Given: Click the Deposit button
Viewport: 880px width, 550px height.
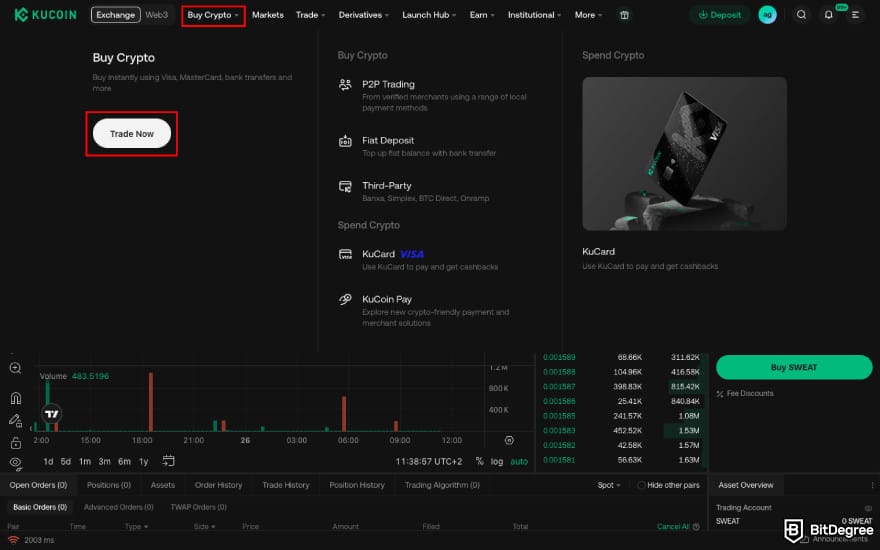Looking at the screenshot, I should pyautogui.click(x=719, y=15).
